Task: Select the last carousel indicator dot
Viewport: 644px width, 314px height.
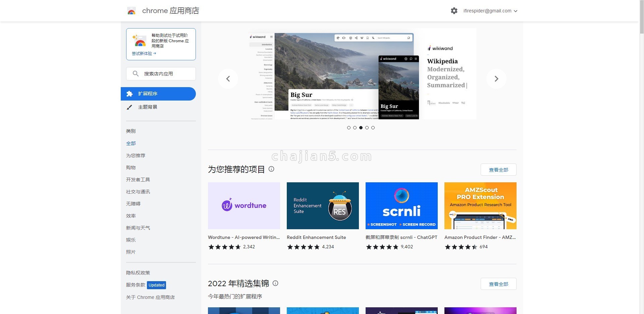Action: (373, 128)
